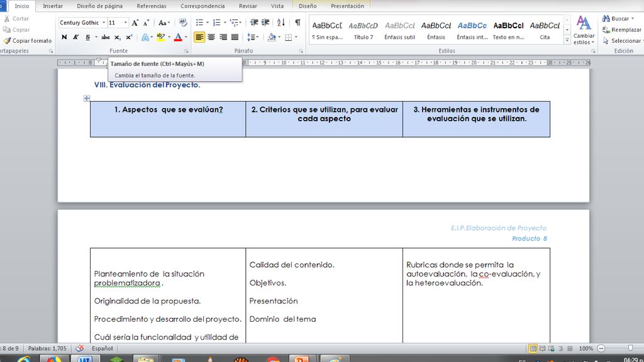Open font color dropdown arrow
The image size is (644, 362).
(186, 37)
